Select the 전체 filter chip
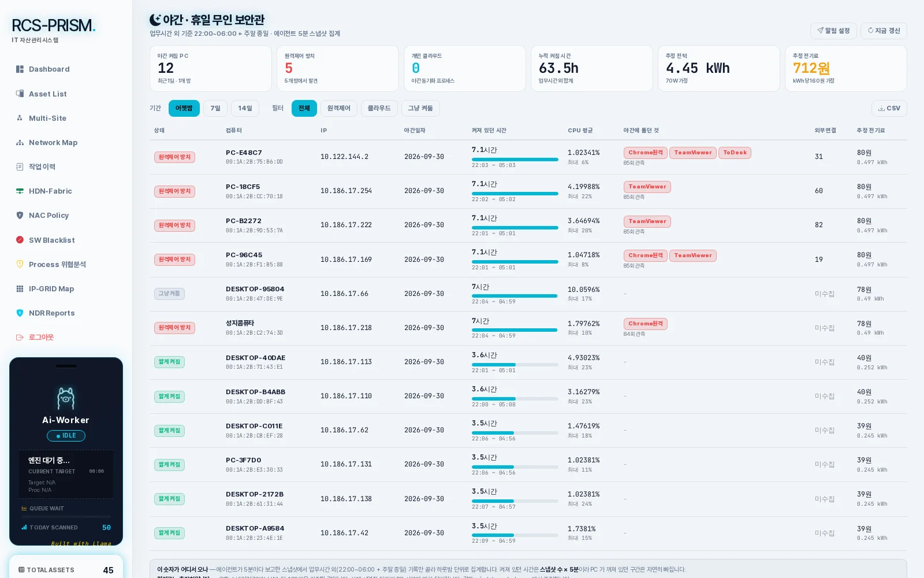924x578 pixels. [x=304, y=108]
